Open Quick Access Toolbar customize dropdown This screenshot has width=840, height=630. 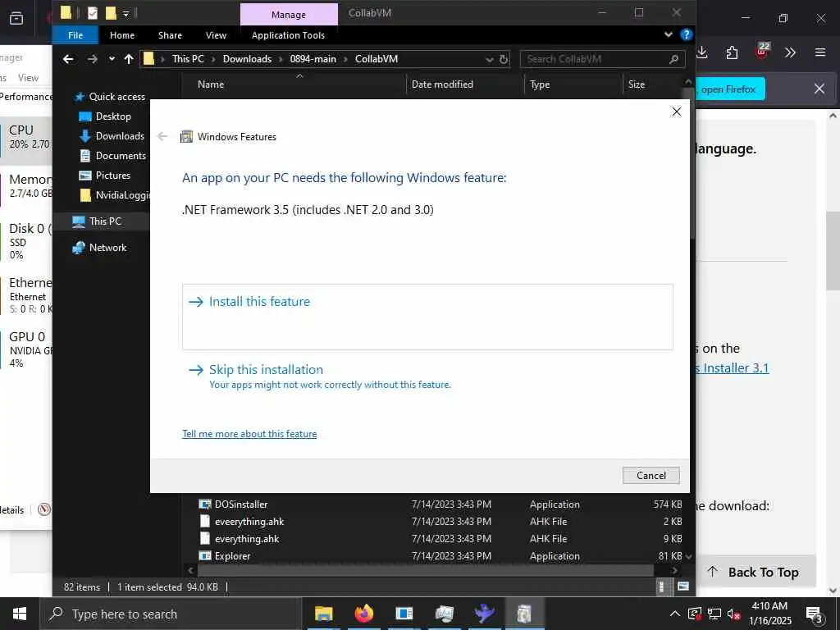pos(126,13)
